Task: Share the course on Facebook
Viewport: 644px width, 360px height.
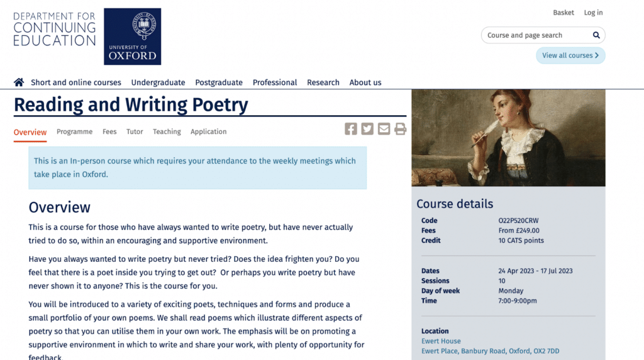Action: tap(351, 129)
